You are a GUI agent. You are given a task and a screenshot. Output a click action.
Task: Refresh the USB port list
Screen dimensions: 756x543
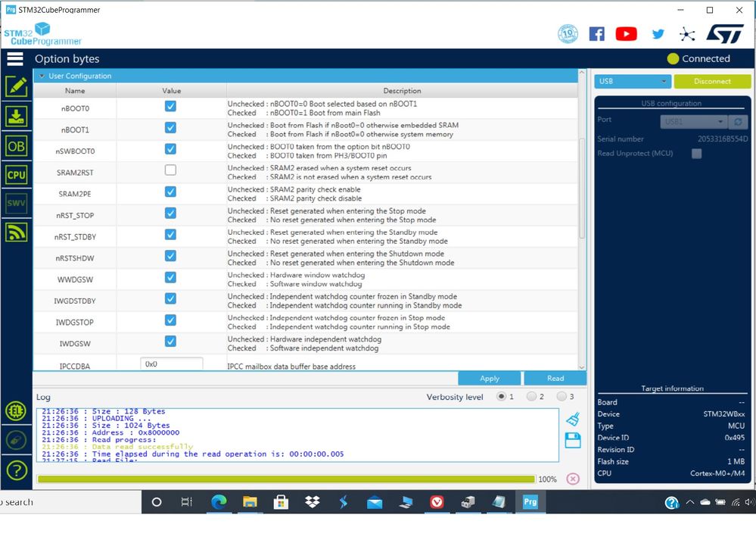[x=738, y=122]
